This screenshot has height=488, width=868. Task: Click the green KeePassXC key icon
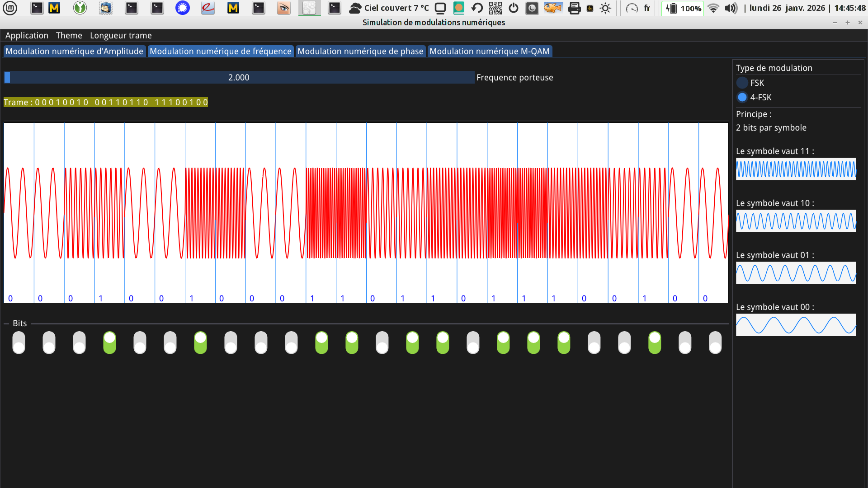80,8
